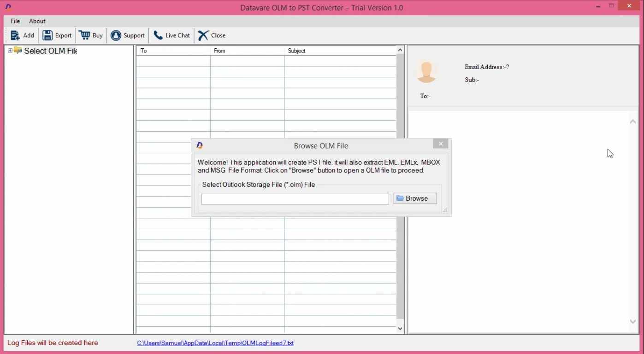Click the message list scrollbar up arrow

point(400,50)
